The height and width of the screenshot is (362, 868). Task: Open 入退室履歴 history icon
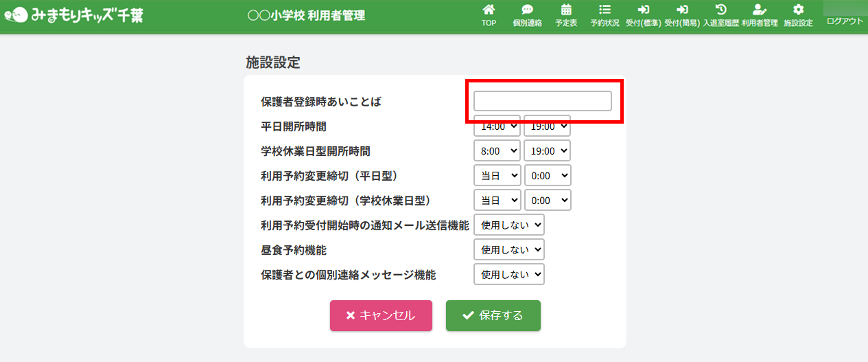coord(720,10)
